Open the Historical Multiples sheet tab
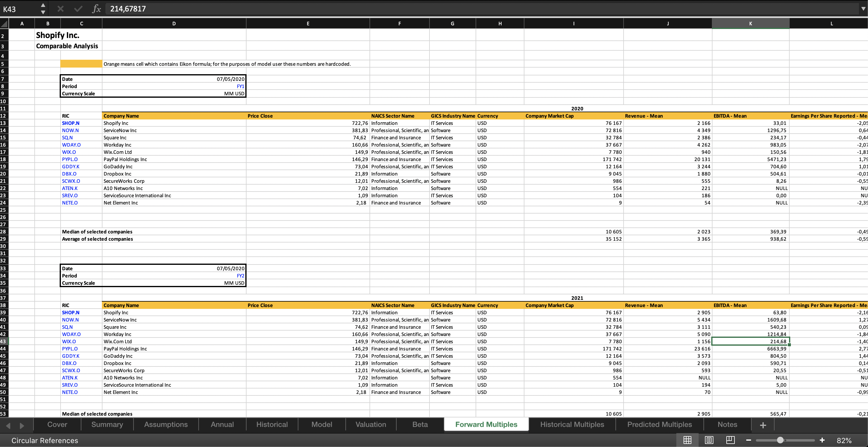Screen dimensions: 868x447 pyautogui.click(x=572, y=424)
